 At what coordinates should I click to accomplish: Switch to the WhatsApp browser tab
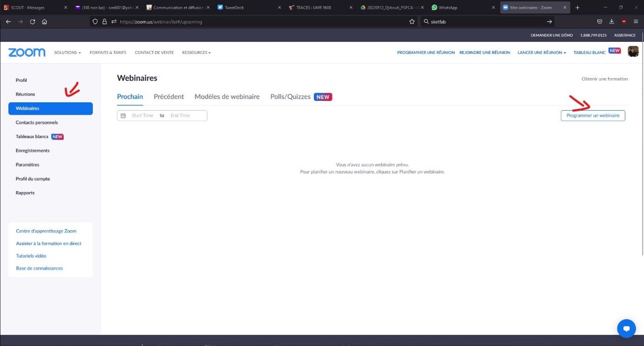point(448,7)
